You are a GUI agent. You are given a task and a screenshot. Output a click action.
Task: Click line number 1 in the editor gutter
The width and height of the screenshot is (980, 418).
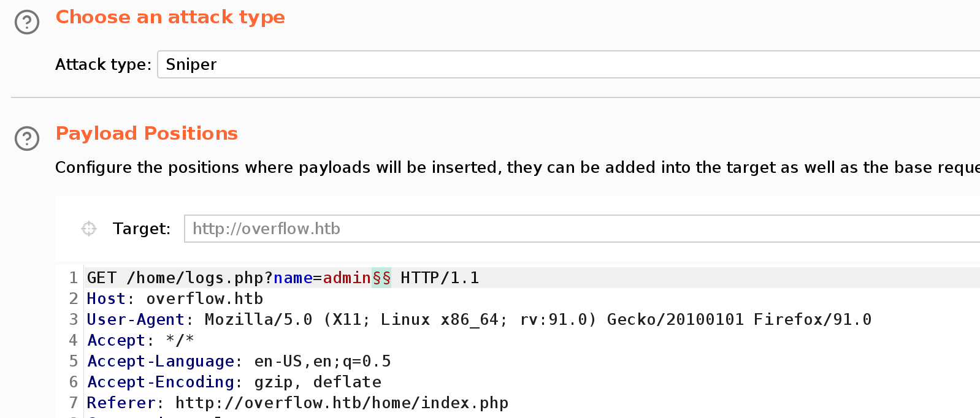pyautogui.click(x=73, y=278)
